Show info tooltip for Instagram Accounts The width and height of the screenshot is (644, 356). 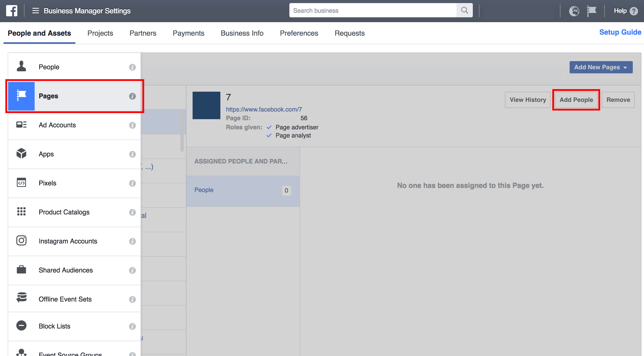pyautogui.click(x=132, y=241)
